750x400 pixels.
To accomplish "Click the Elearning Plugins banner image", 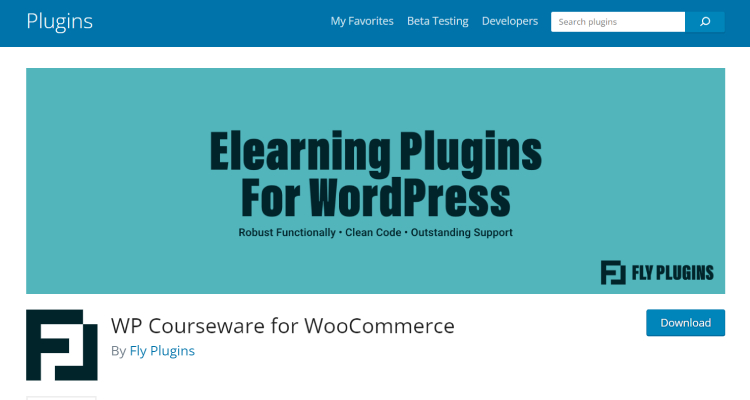I will pyautogui.click(x=375, y=181).
